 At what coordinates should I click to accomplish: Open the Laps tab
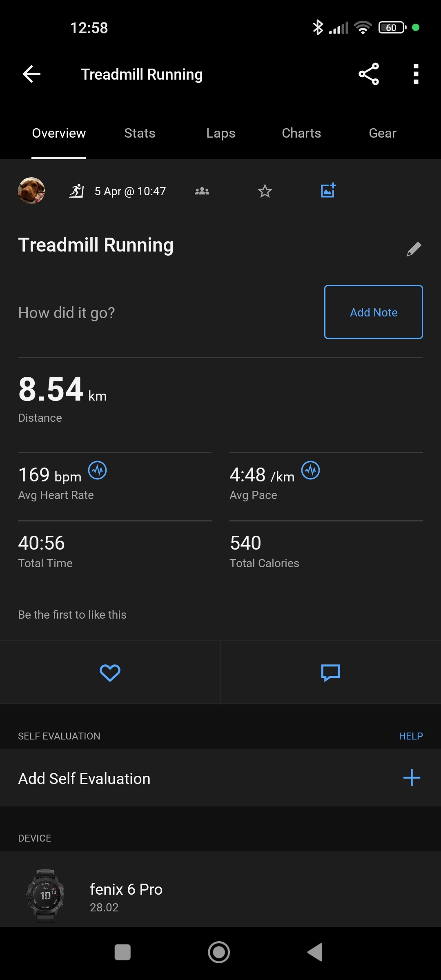[x=220, y=133]
